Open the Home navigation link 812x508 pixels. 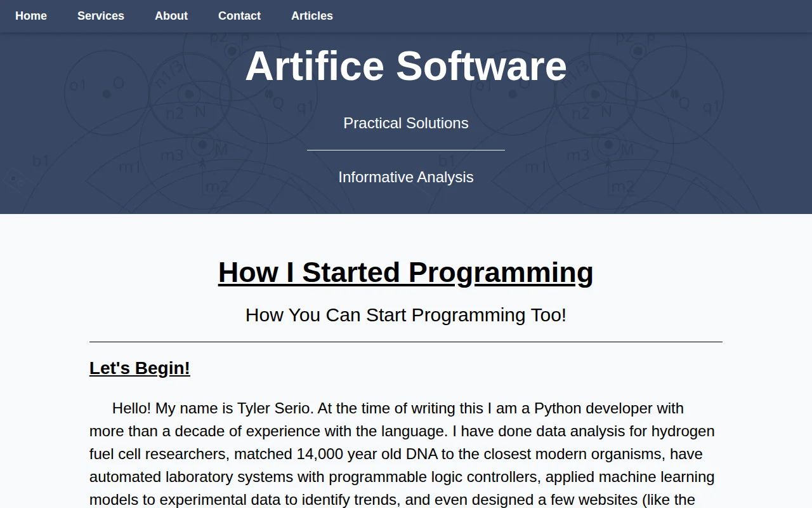coord(31,16)
